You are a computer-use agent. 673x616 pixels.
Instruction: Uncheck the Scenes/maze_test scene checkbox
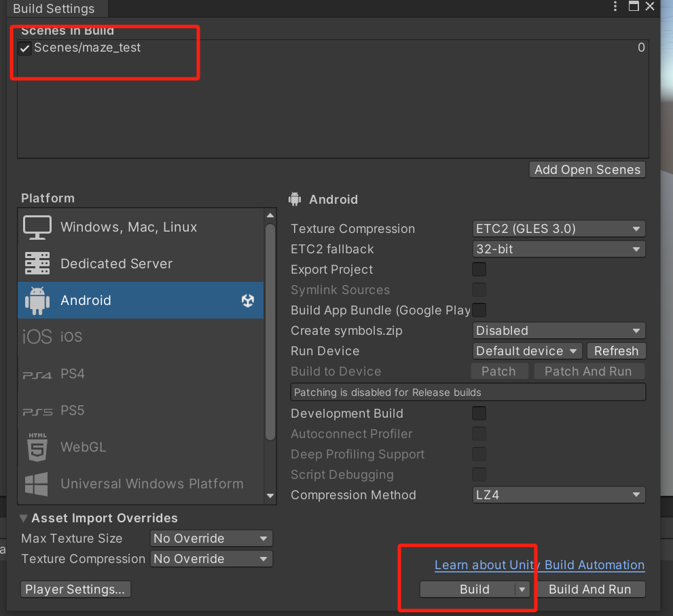25,48
